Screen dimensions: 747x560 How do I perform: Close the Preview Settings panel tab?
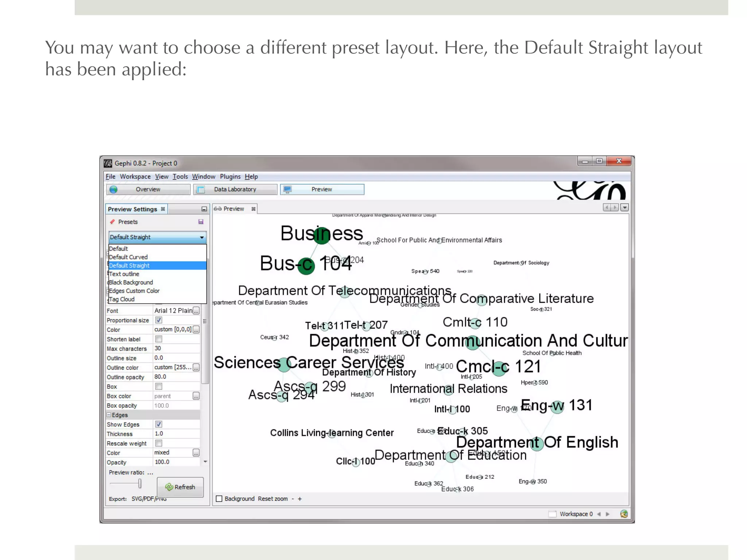(163, 209)
